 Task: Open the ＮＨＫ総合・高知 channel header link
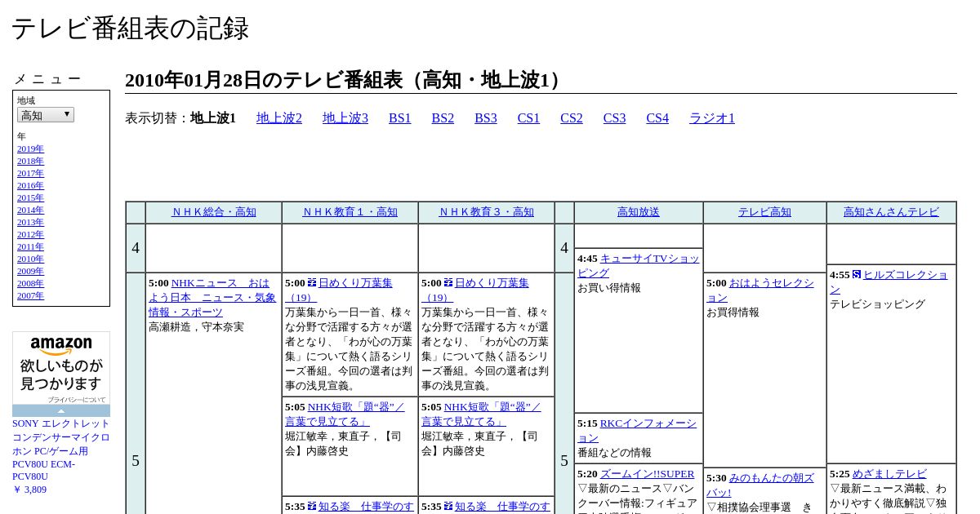pos(214,212)
